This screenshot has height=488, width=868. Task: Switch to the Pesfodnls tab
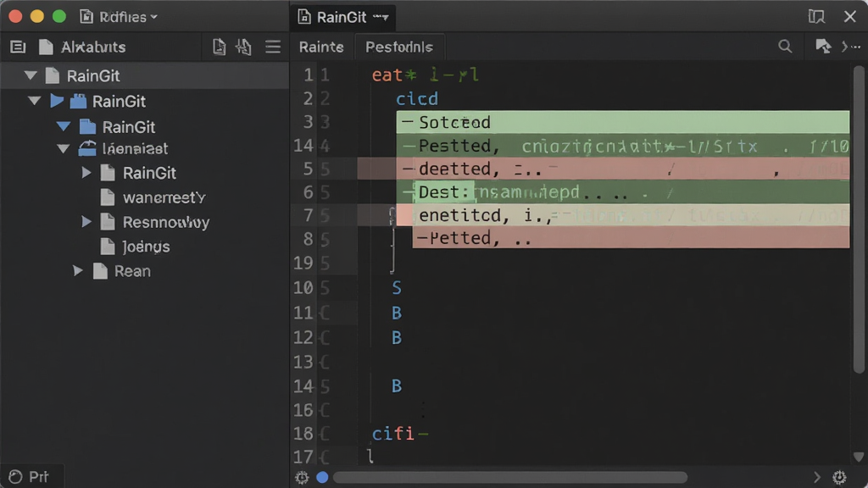(x=399, y=47)
